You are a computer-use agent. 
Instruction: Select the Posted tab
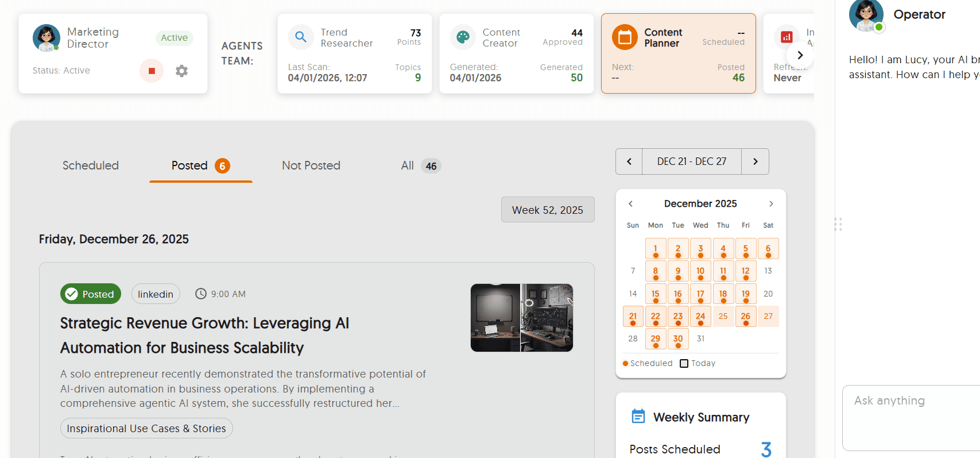[x=200, y=166]
